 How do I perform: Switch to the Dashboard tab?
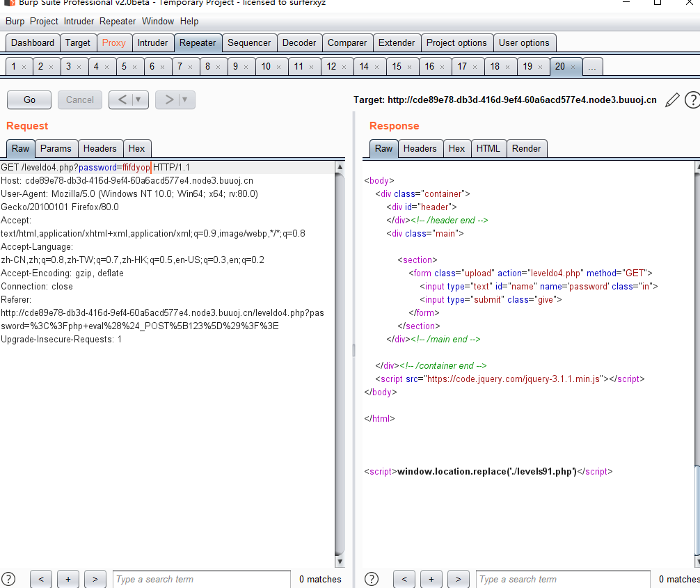[x=33, y=43]
